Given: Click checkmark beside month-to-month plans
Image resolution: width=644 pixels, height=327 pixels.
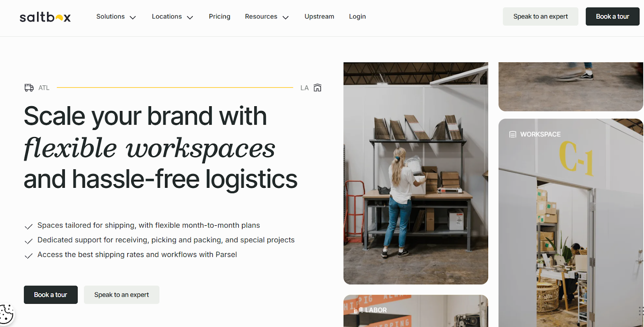Looking at the screenshot, I should [29, 226].
